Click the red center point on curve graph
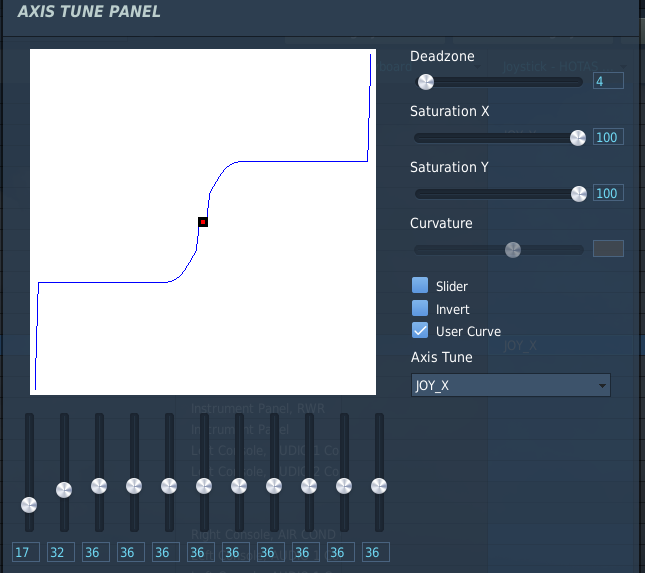This screenshot has width=645, height=573. 203,222
